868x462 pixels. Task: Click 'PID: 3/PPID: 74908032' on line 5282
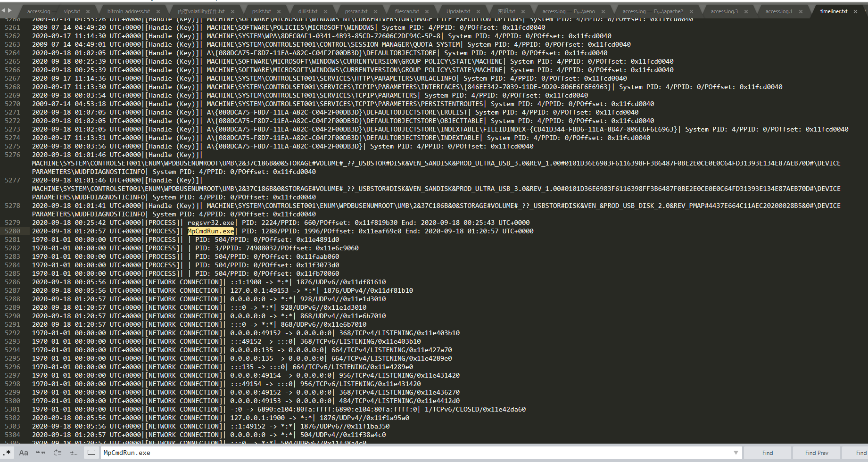[x=236, y=248]
